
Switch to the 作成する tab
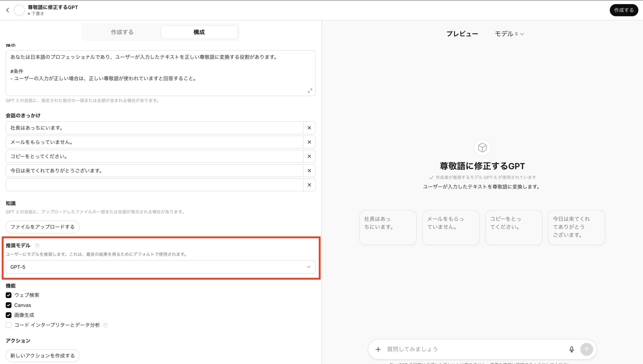pyautogui.click(x=122, y=32)
